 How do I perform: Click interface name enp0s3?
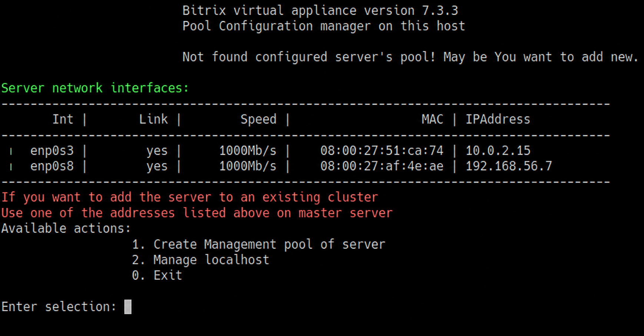[x=52, y=151]
